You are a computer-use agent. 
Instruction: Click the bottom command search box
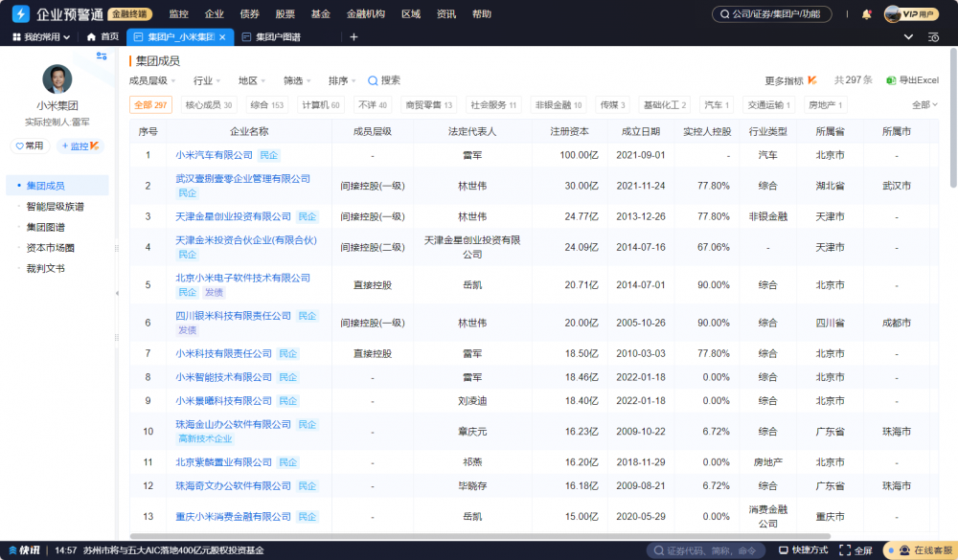click(x=705, y=550)
